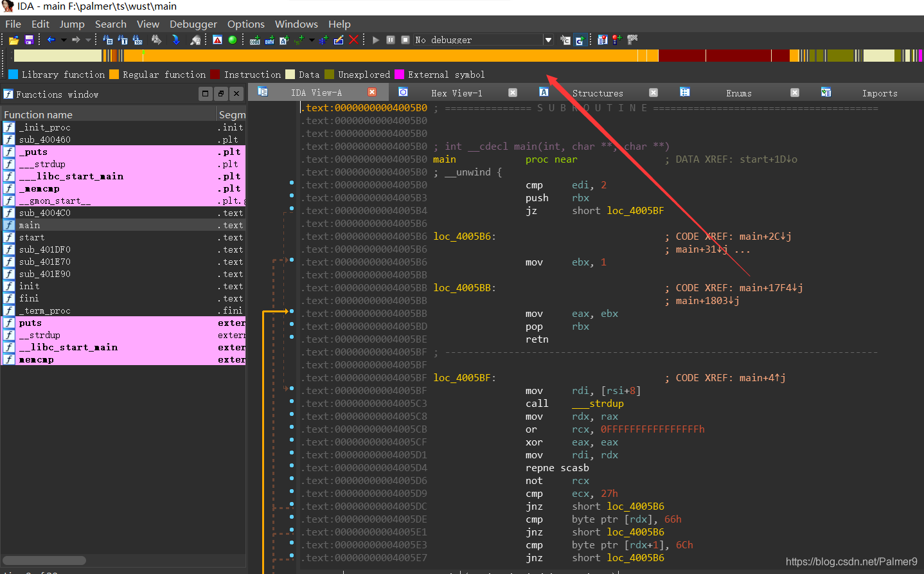Jump forward with the gray right arrow
Viewport: 924px width, 574px height.
tap(76, 40)
